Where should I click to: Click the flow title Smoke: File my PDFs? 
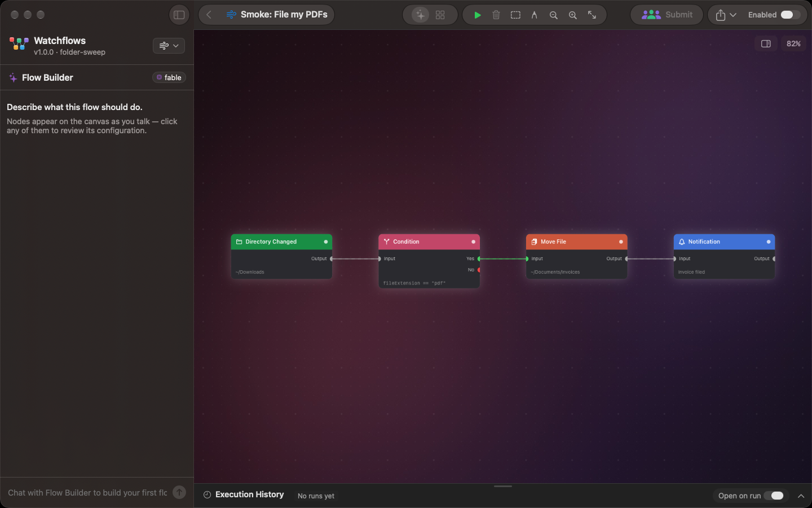coord(284,15)
